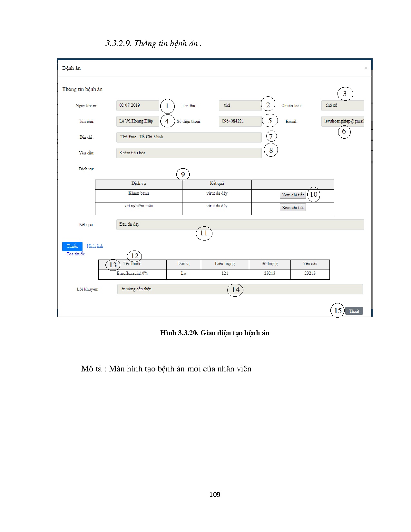
Task: Click the Yêu cầu field
Action: point(189,153)
